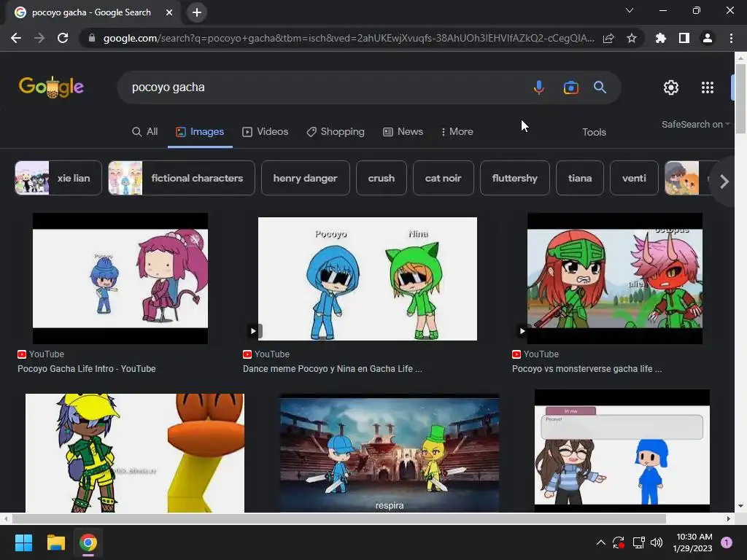
Task: Click the sync tray icon with red dot
Action: tap(619, 542)
